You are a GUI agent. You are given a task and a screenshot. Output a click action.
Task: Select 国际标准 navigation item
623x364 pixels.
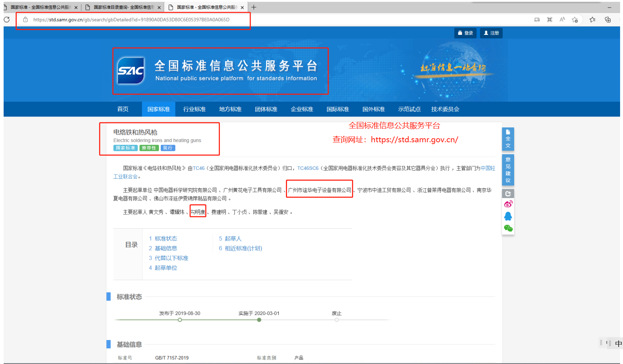(x=338, y=109)
